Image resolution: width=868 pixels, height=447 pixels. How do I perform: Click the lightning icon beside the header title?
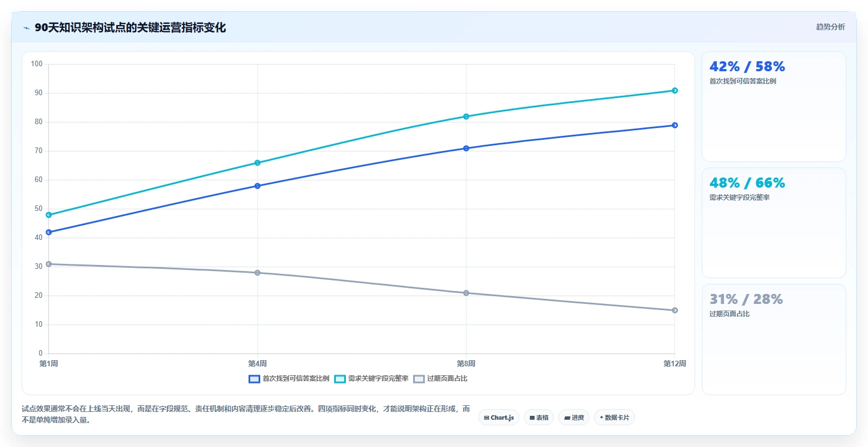(26, 28)
